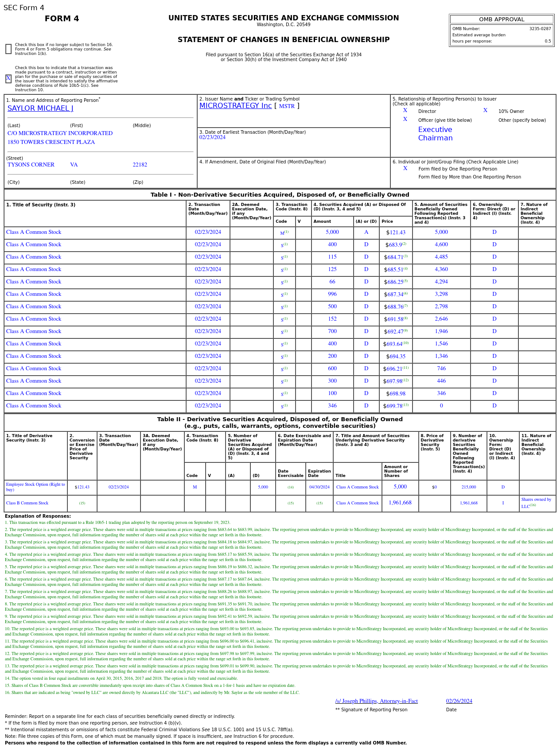Toggle the Rule 10b5-1(c) plan checkbox
Screen dimensions: 560x756
point(8,79)
